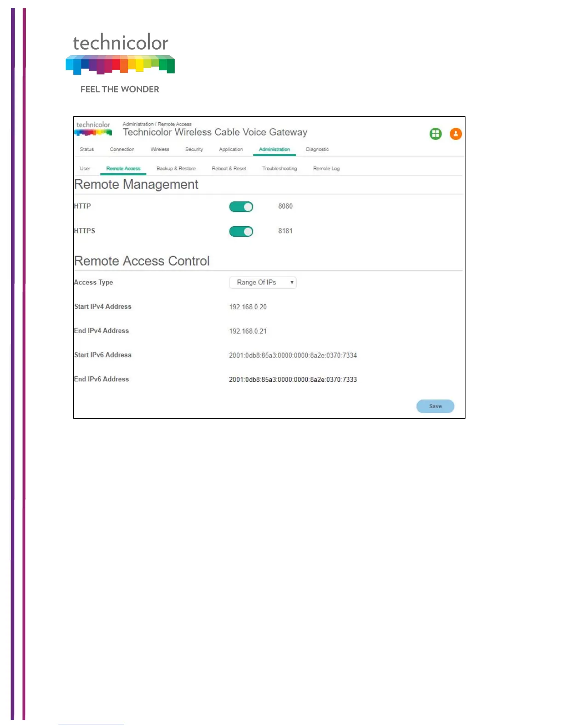Click Start IPv6 Address ending in 7334
The height and width of the screenshot is (728, 563).
(293, 355)
